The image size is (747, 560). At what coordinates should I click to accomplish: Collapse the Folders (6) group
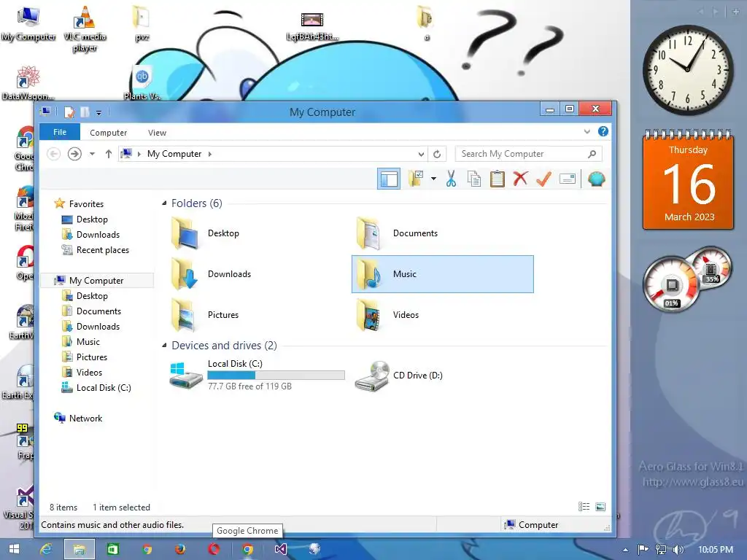[x=164, y=203]
